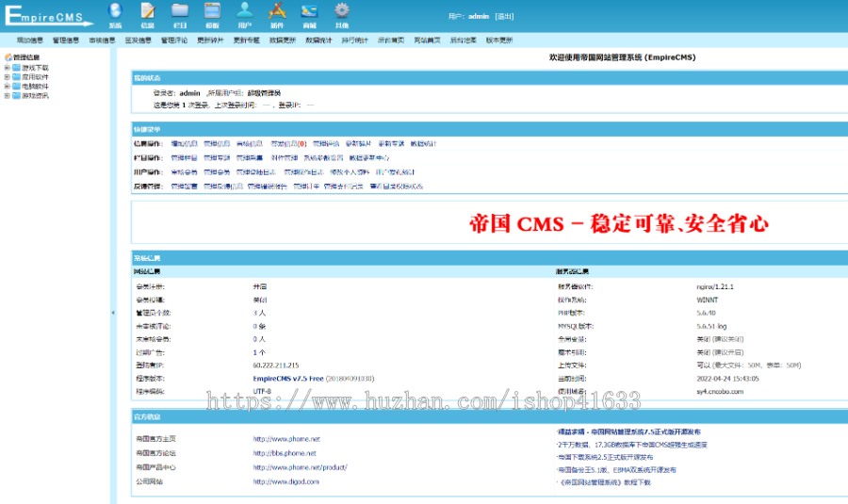Screen dimensions: 848x504
Task: Click the EmpireCMS v7.5 Free version link
Action: pos(288,379)
